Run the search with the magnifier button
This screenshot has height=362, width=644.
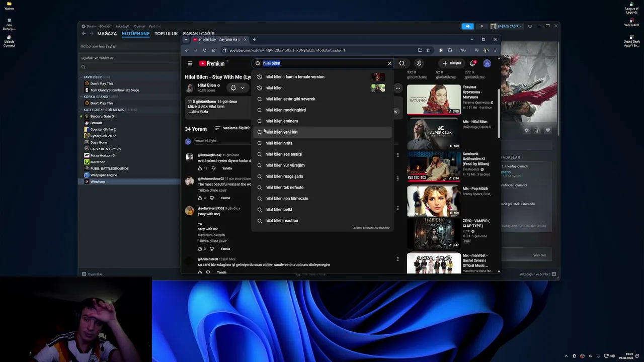click(x=402, y=63)
